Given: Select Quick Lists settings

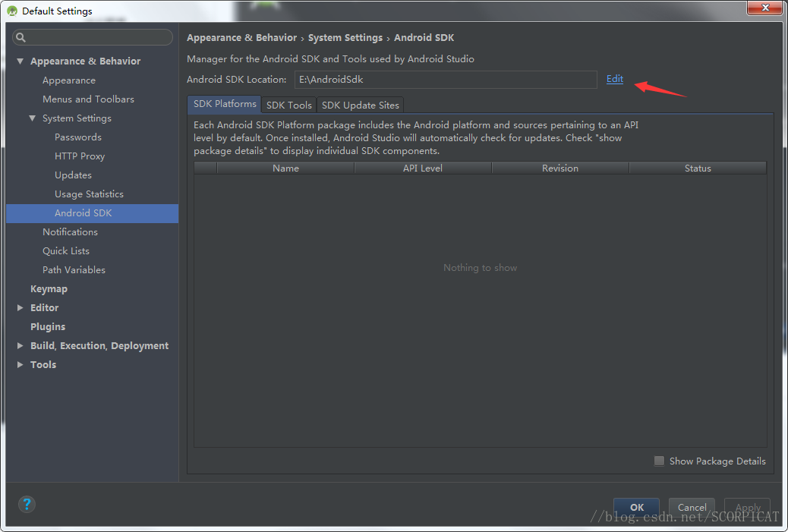Looking at the screenshot, I should [x=66, y=251].
